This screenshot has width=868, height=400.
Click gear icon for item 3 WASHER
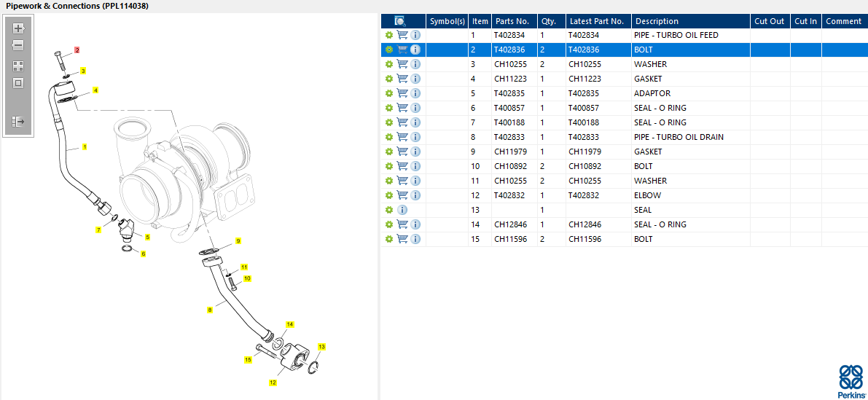pyautogui.click(x=388, y=64)
